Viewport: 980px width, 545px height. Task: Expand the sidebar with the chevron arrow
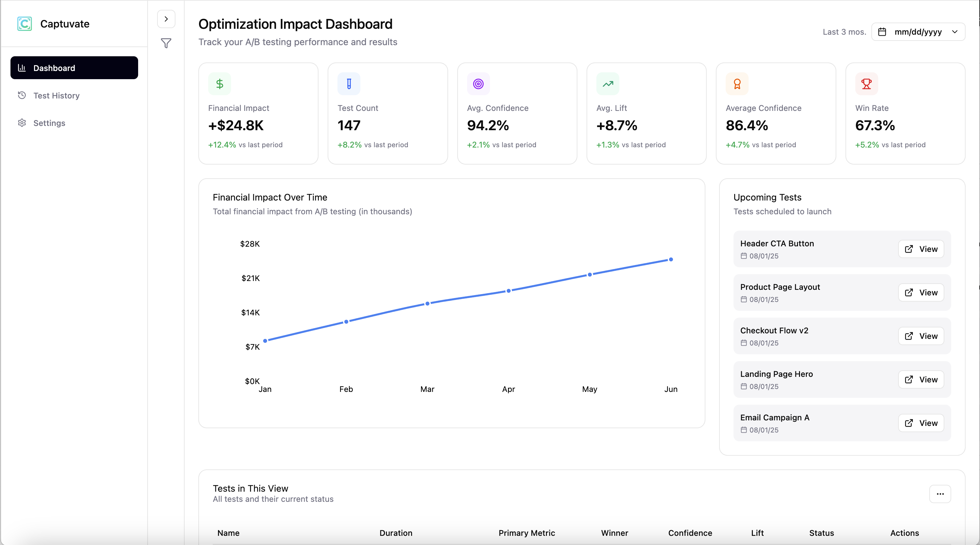pos(166,19)
